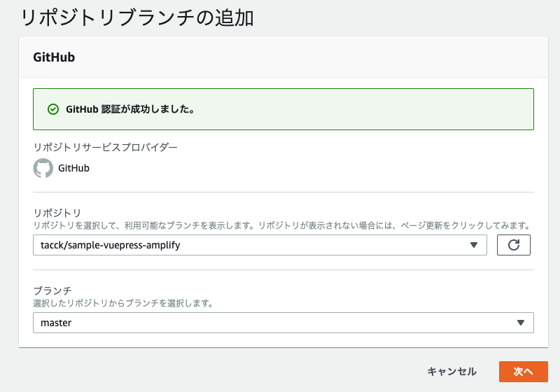Click the GitHub 認証が成功しました message
560x392 pixels.
click(130, 109)
